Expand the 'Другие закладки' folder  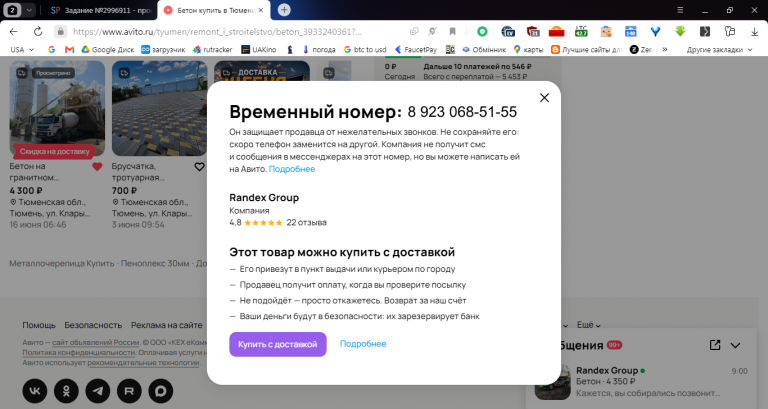[719, 49]
